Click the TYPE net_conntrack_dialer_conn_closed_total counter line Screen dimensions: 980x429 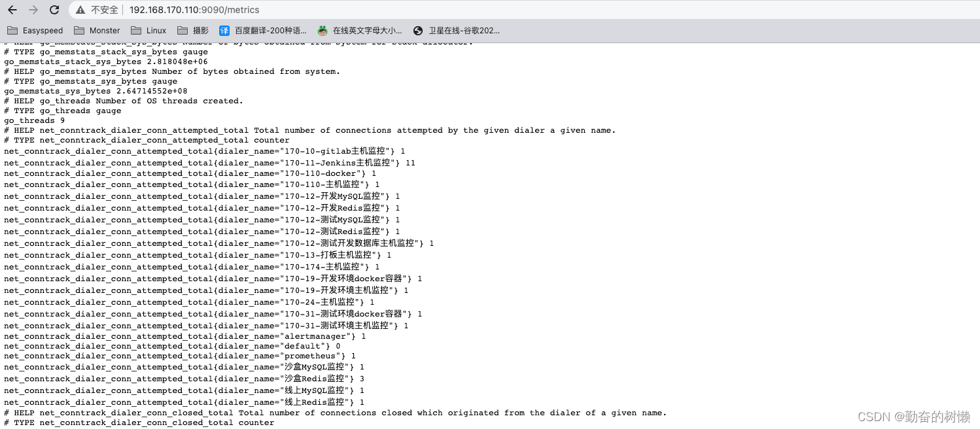coord(139,422)
